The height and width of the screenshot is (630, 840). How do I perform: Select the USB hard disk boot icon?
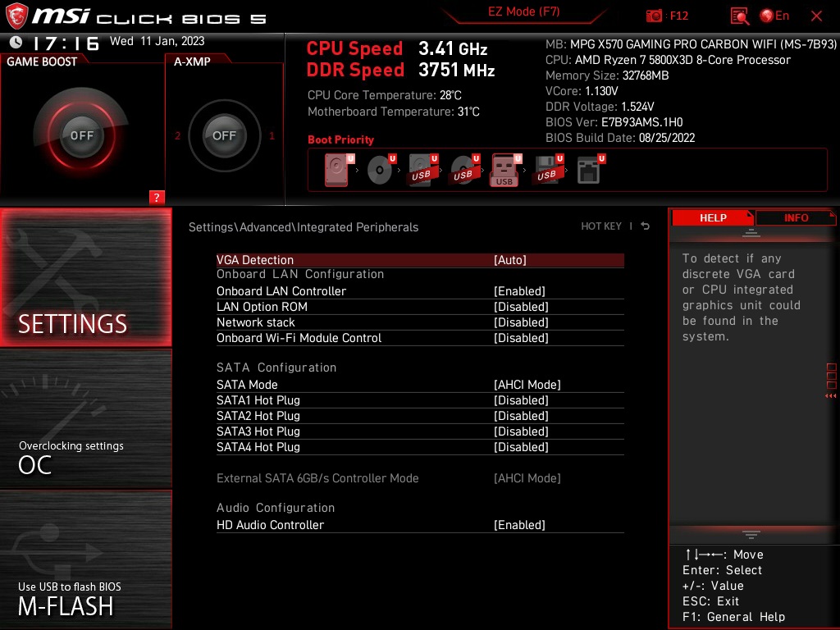422,170
